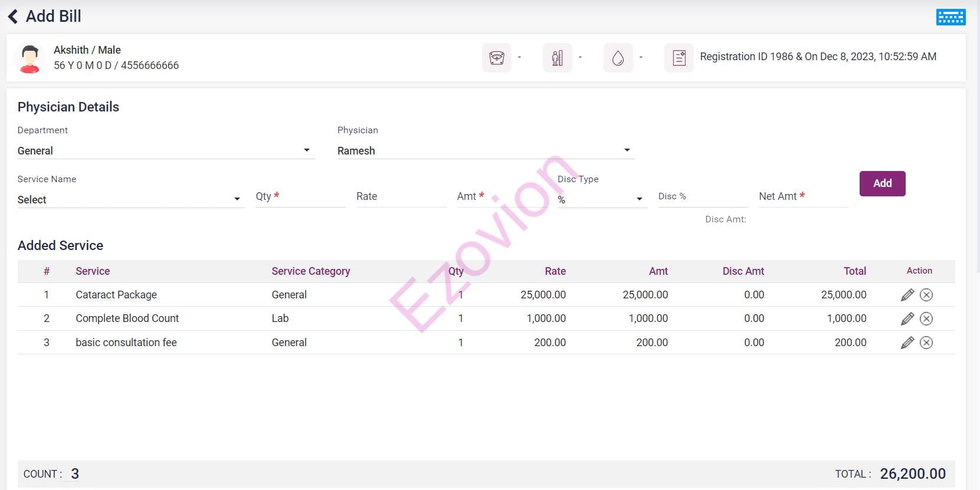
Task: Open the Department dropdown showing General
Action: coord(165,151)
